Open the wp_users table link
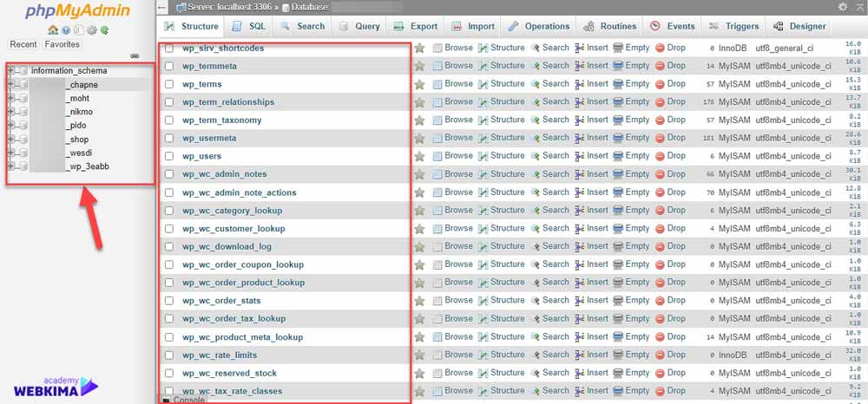 [x=202, y=156]
